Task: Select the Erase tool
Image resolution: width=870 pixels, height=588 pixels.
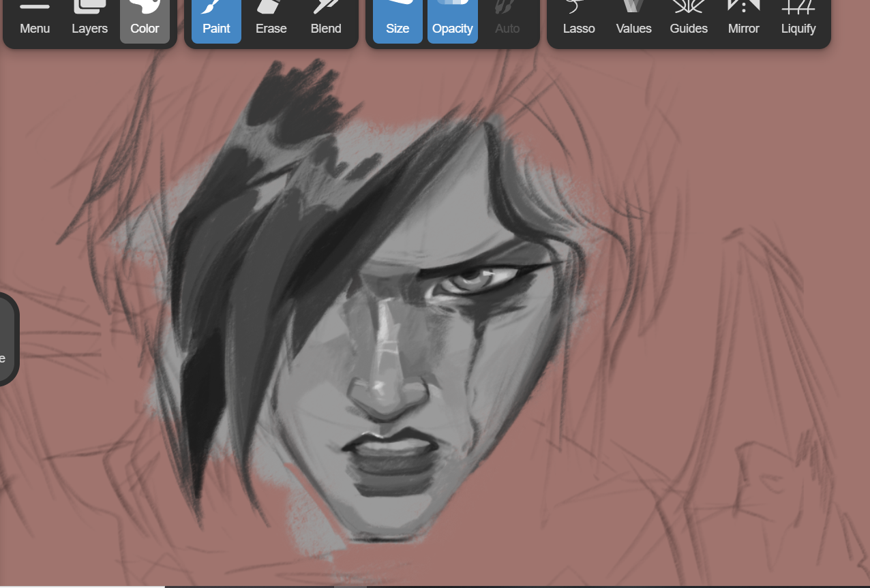Action: [x=271, y=19]
